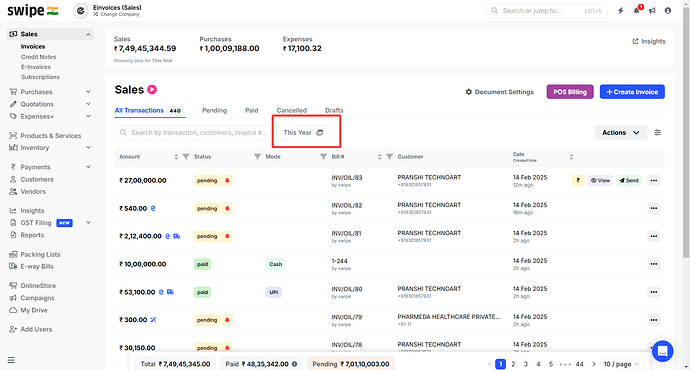This screenshot has height=370, width=690.
Task: Focus the Search or jump to field
Action: tap(547, 11)
